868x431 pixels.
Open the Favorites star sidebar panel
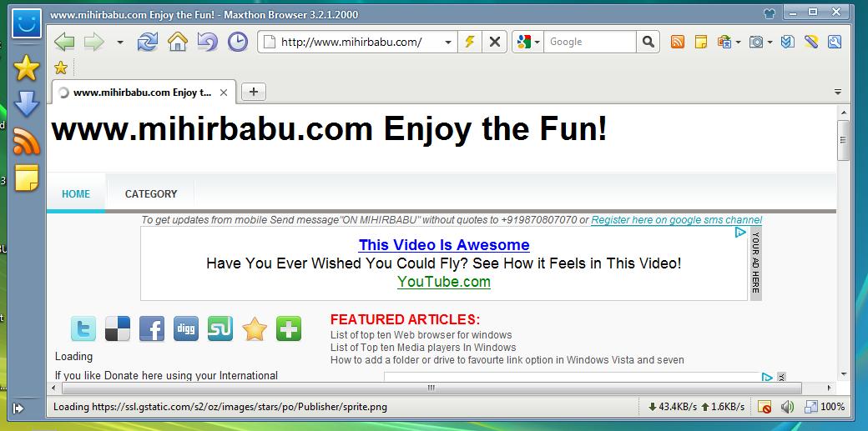26,68
